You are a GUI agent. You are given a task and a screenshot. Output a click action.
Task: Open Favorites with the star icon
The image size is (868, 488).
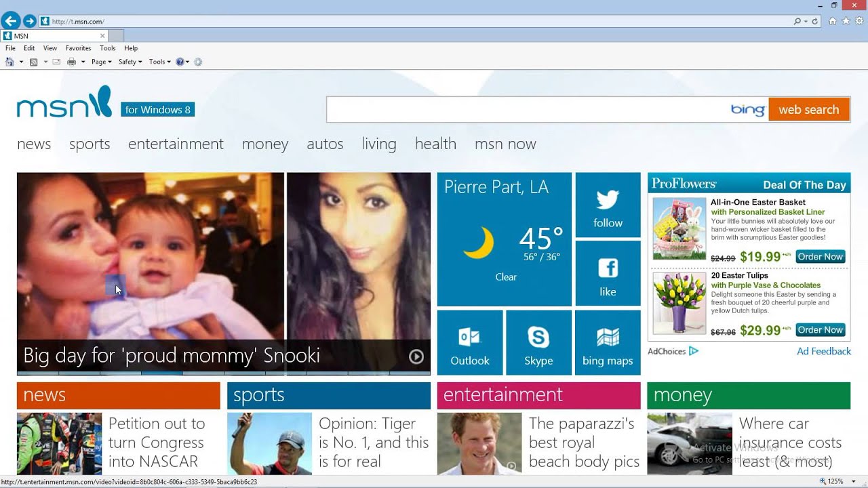click(x=846, y=21)
